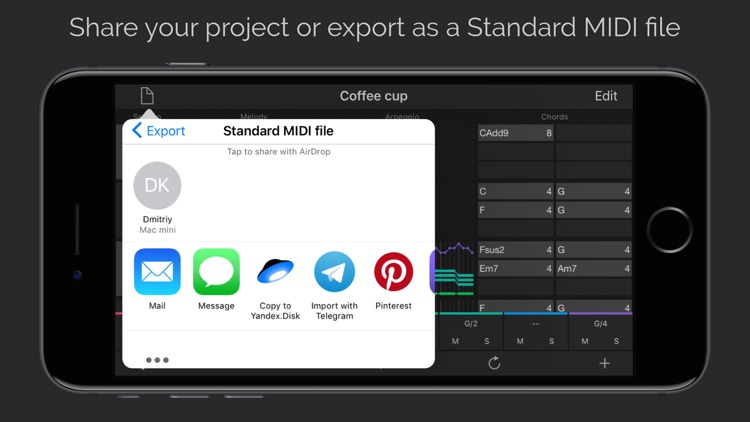Select the Fsus2 chord cell
This screenshot has width=750, height=422.
click(516, 250)
